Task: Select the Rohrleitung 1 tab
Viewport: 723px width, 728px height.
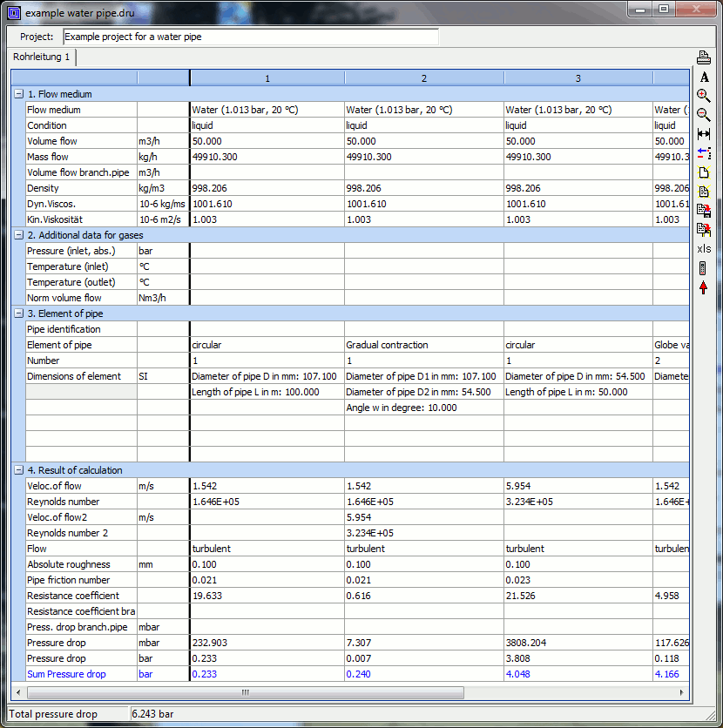Action: [41, 57]
